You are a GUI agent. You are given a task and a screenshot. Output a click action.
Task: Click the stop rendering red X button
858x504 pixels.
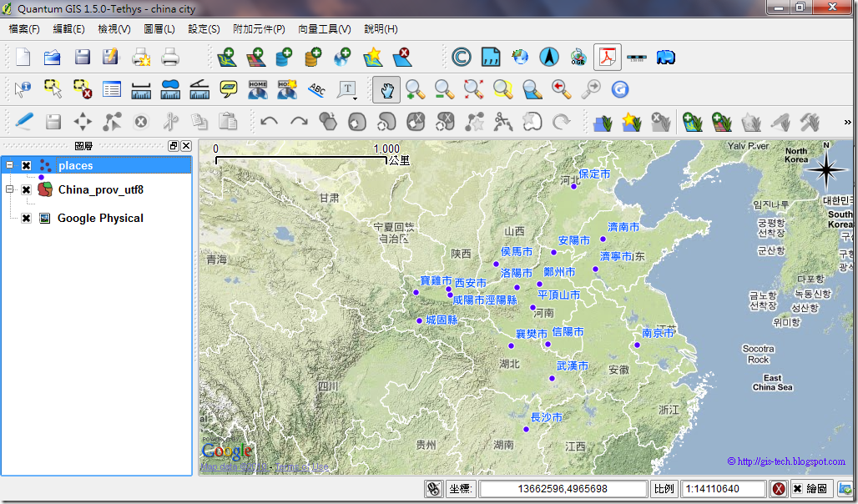click(779, 489)
